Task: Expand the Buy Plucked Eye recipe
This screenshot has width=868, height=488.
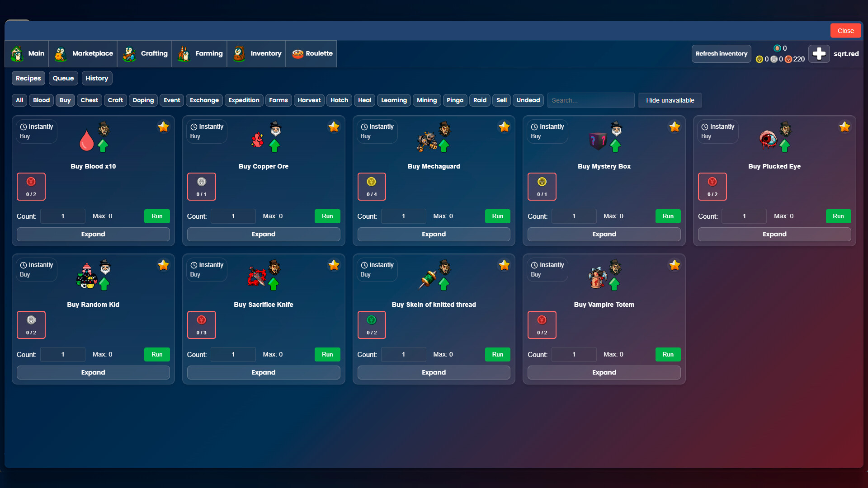Action: tap(774, 234)
